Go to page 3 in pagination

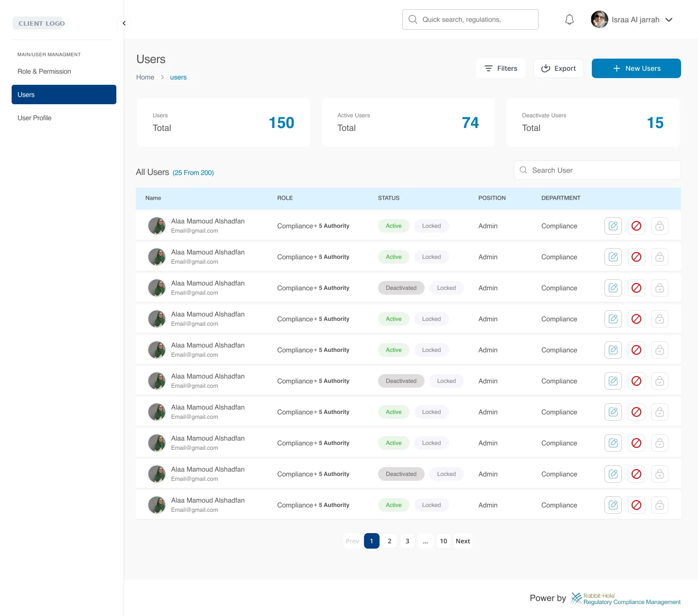tap(408, 541)
